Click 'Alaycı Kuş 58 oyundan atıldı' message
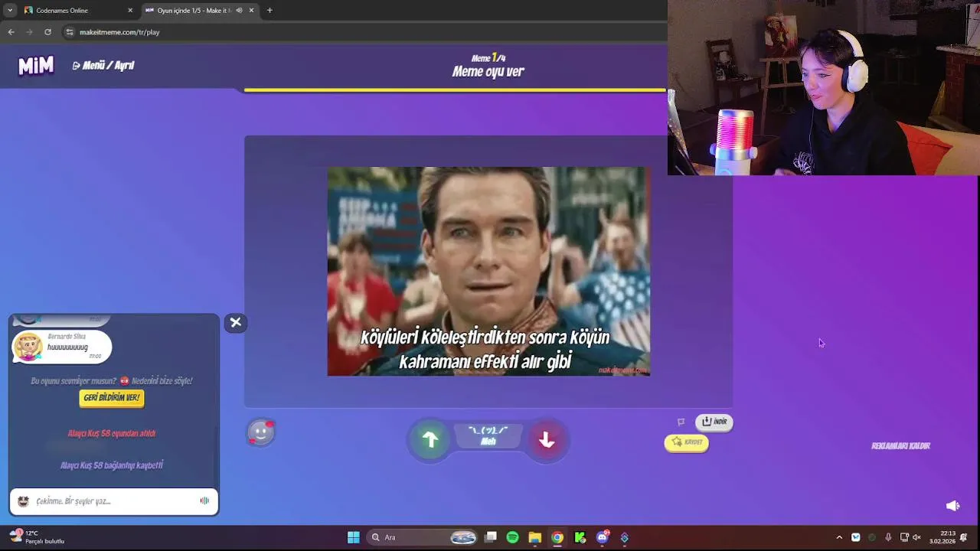 (112, 433)
